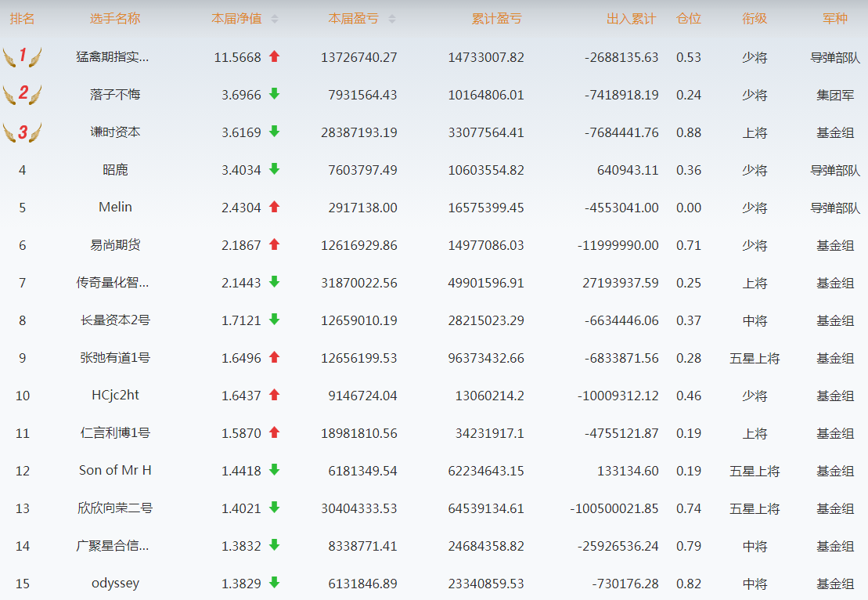Click profit value 13726740.27
Viewport: 868px width, 600px height.
tap(359, 57)
